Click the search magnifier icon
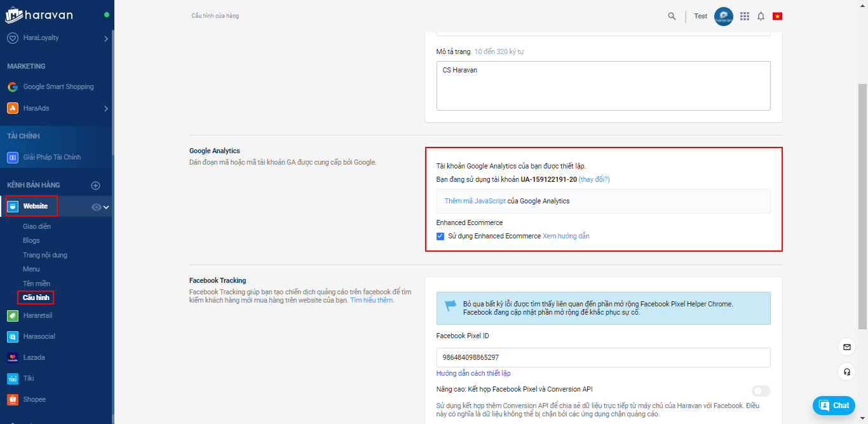 point(672,16)
